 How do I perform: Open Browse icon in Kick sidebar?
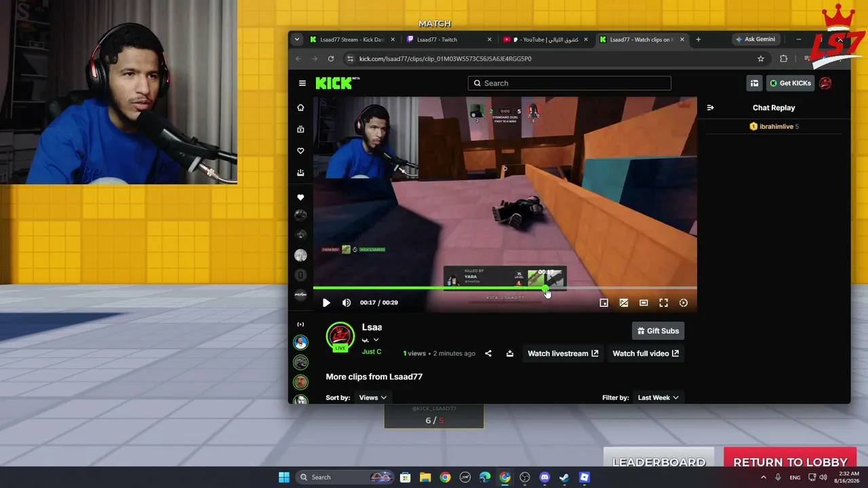tap(300, 129)
